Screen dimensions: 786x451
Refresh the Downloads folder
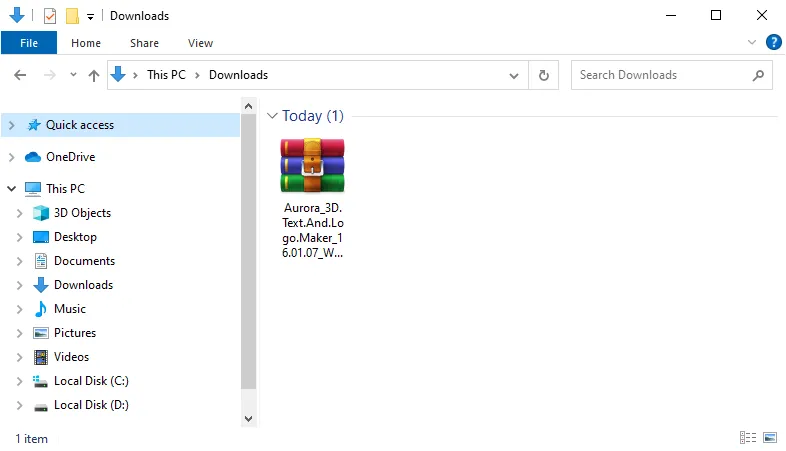point(544,75)
